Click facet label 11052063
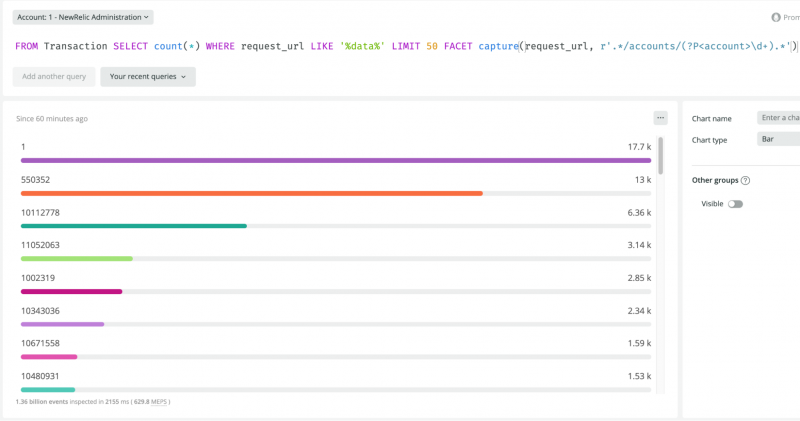 click(x=40, y=245)
